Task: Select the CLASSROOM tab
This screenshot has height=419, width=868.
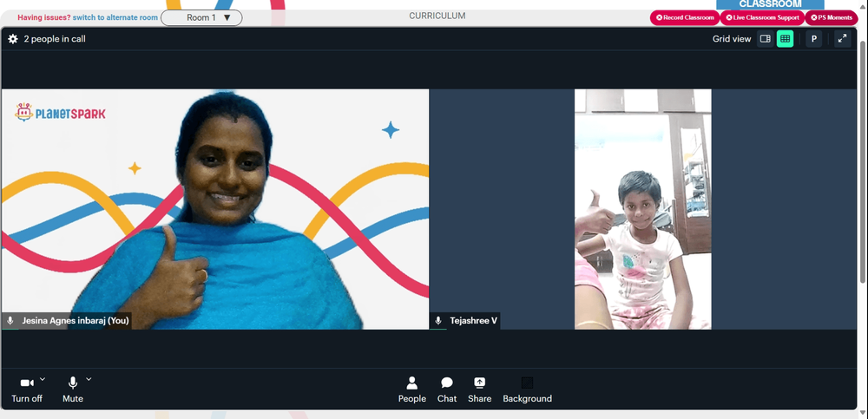Action: (x=770, y=4)
